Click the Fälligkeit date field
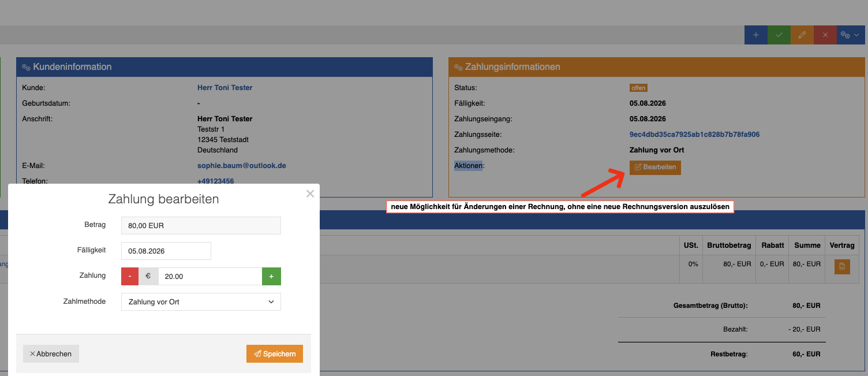The height and width of the screenshot is (376, 868). 166,251
